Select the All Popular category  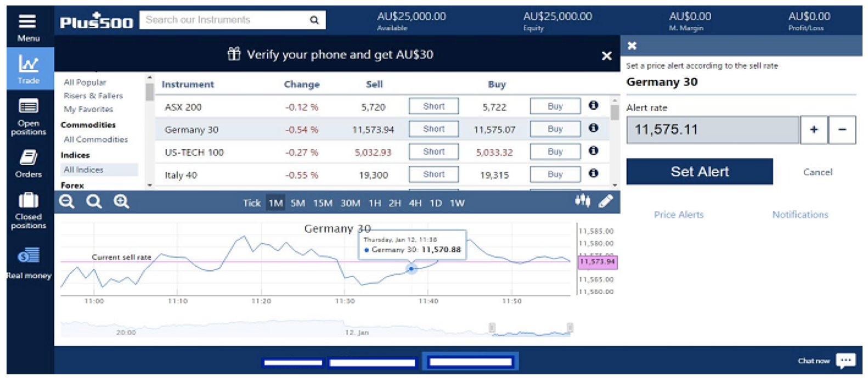click(x=85, y=82)
